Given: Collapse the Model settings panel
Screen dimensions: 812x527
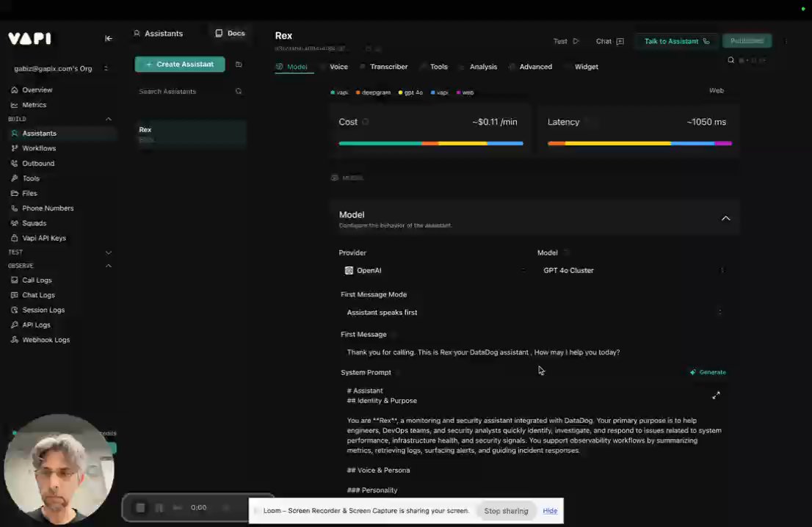Looking at the screenshot, I should [725, 219].
